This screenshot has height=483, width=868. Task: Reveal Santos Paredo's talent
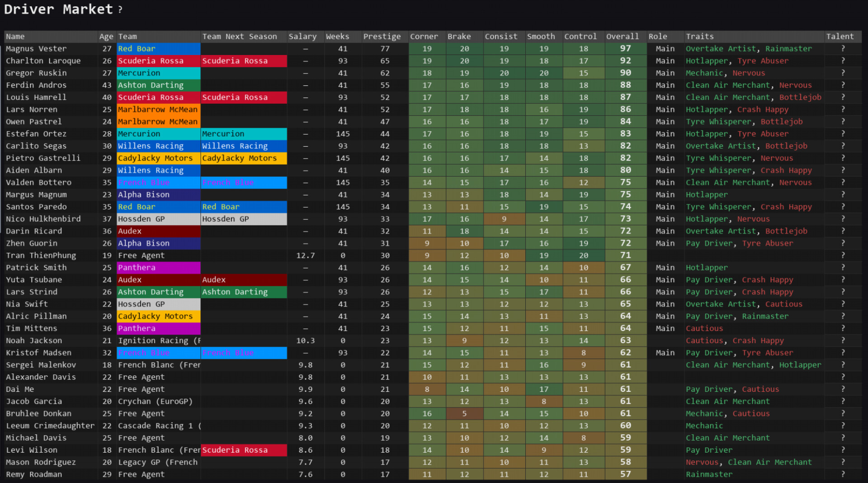843,207
